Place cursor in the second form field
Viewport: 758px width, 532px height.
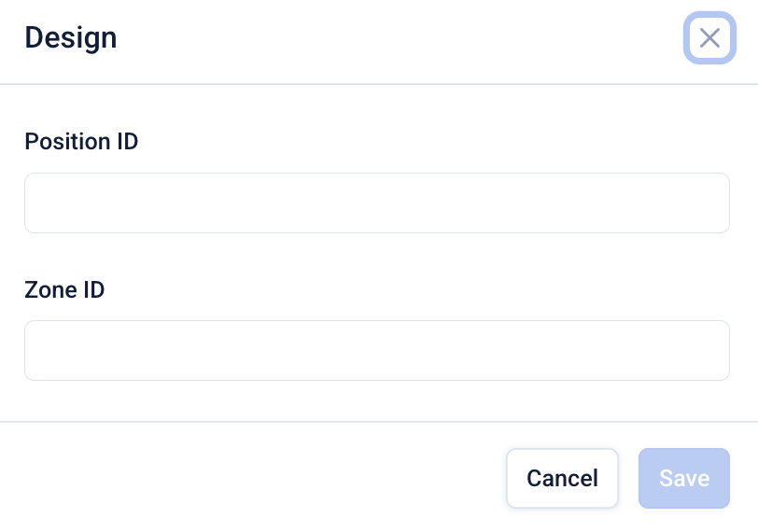(x=376, y=350)
